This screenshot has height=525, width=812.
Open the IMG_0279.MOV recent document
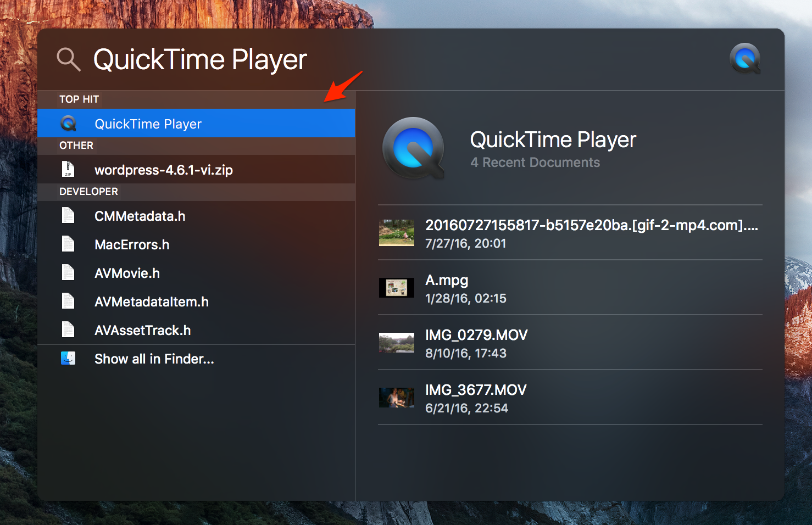click(476, 334)
